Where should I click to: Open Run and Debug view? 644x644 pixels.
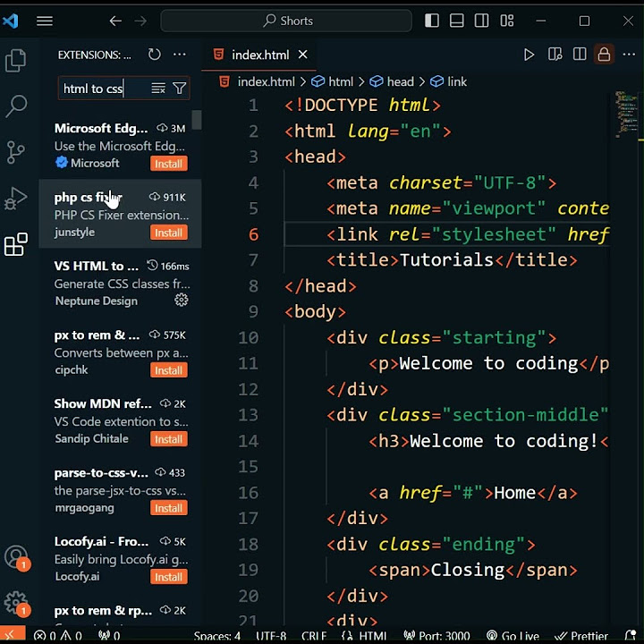15,199
